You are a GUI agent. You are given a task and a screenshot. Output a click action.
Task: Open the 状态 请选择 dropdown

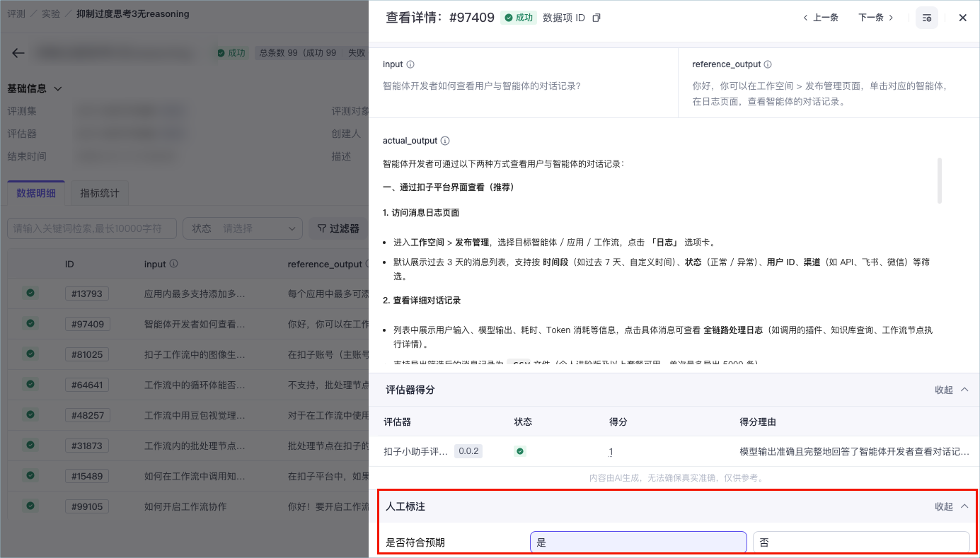243,228
